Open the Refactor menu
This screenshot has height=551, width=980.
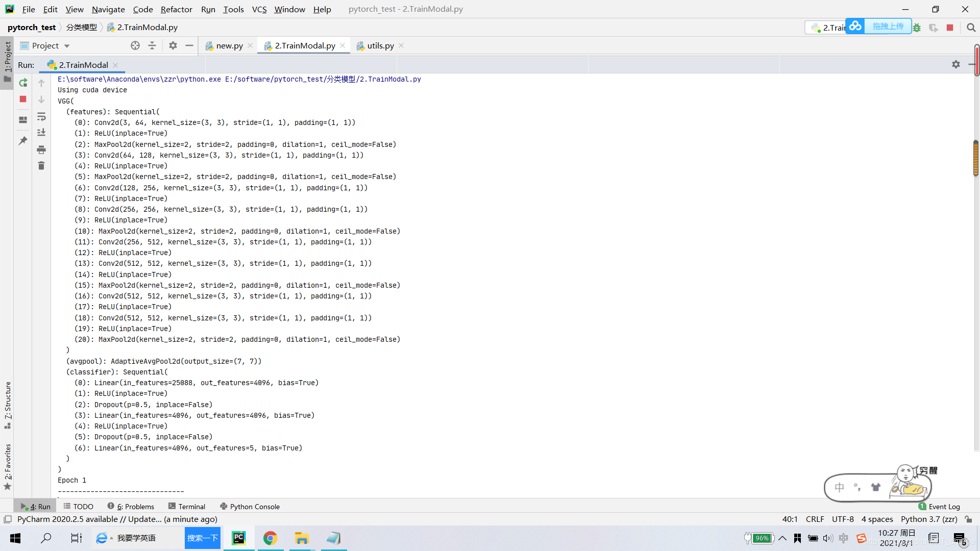(x=176, y=9)
